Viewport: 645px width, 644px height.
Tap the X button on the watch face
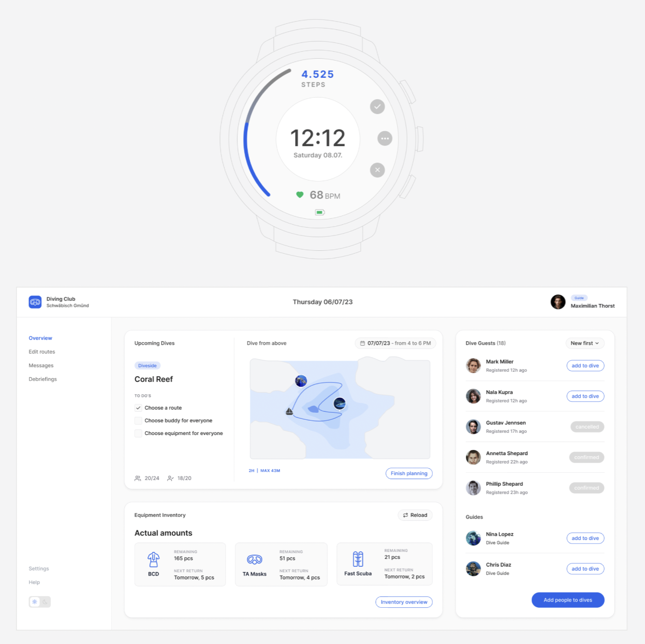377,170
